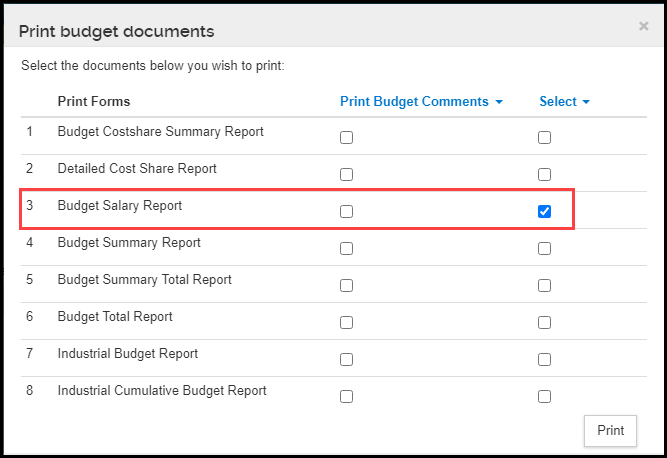
Task: Tick comments checkbox for Budget Salary Report
Action: pos(346,211)
